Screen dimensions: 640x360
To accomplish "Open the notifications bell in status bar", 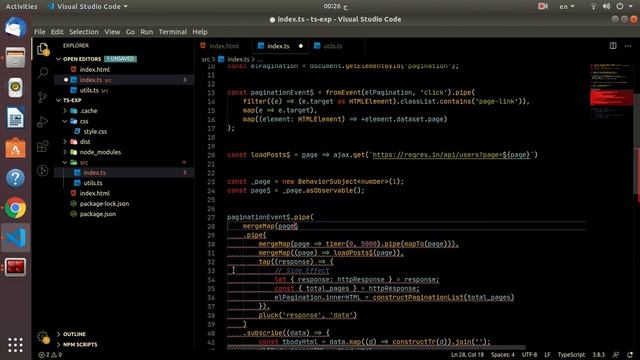I will pyautogui.click(x=630, y=355).
